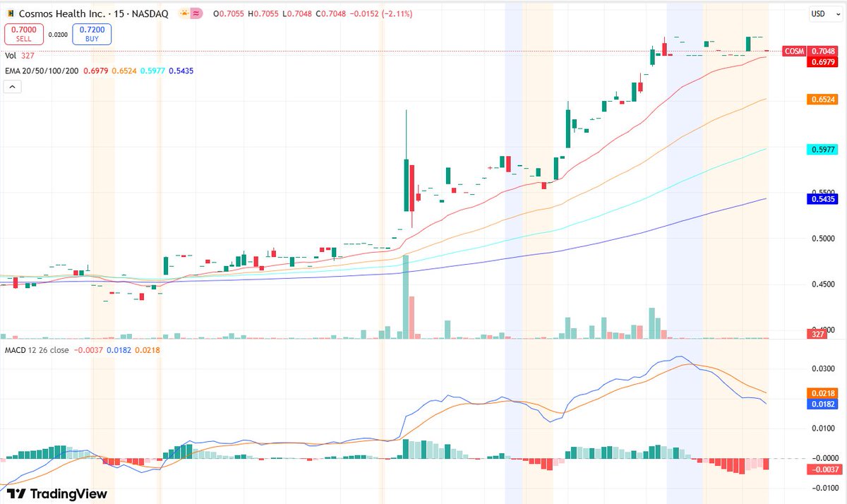Click the blue 0.5435 EMA axis label
This screenshot has width=847, height=504.
pyautogui.click(x=822, y=200)
